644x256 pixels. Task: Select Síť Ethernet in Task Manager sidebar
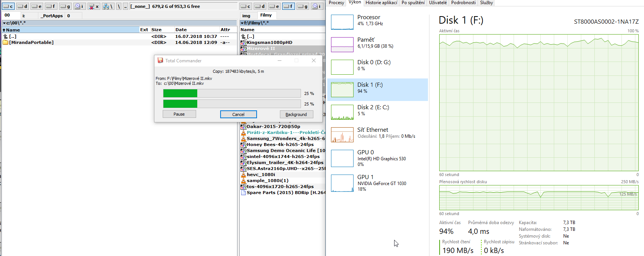point(378,135)
